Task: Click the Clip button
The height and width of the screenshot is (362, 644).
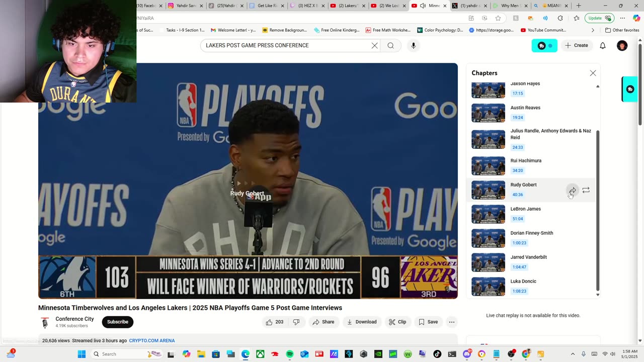Action: (x=397, y=322)
